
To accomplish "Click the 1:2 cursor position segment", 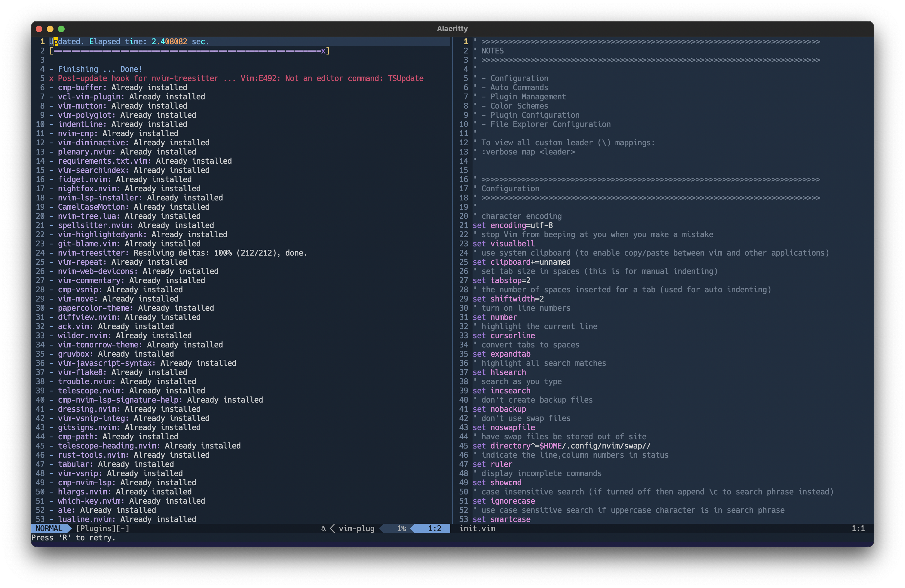I will [434, 528].
